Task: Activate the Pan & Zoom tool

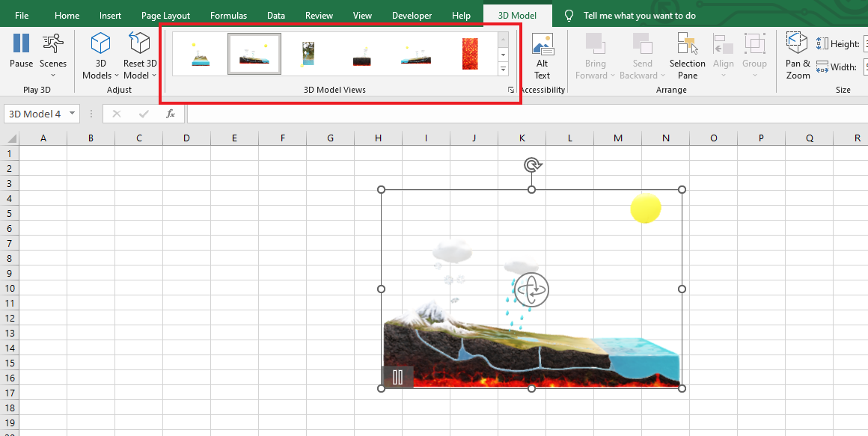Action: [x=796, y=54]
